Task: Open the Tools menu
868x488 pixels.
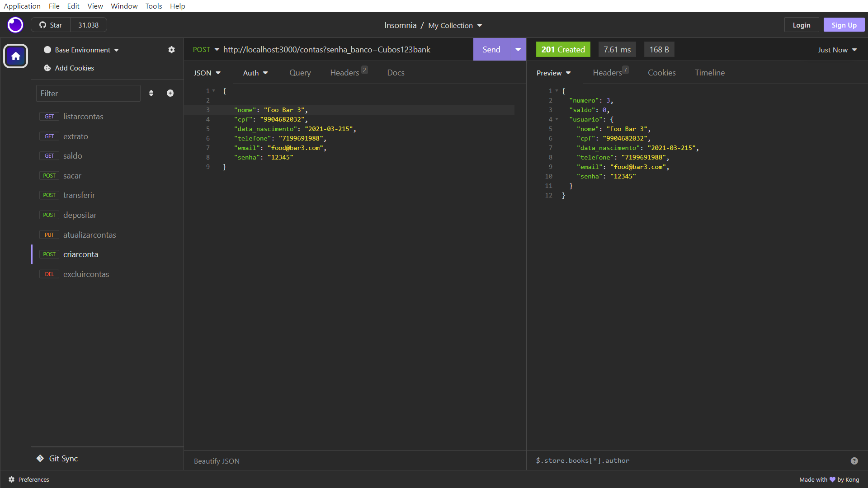Action: click(x=153, y=6)
